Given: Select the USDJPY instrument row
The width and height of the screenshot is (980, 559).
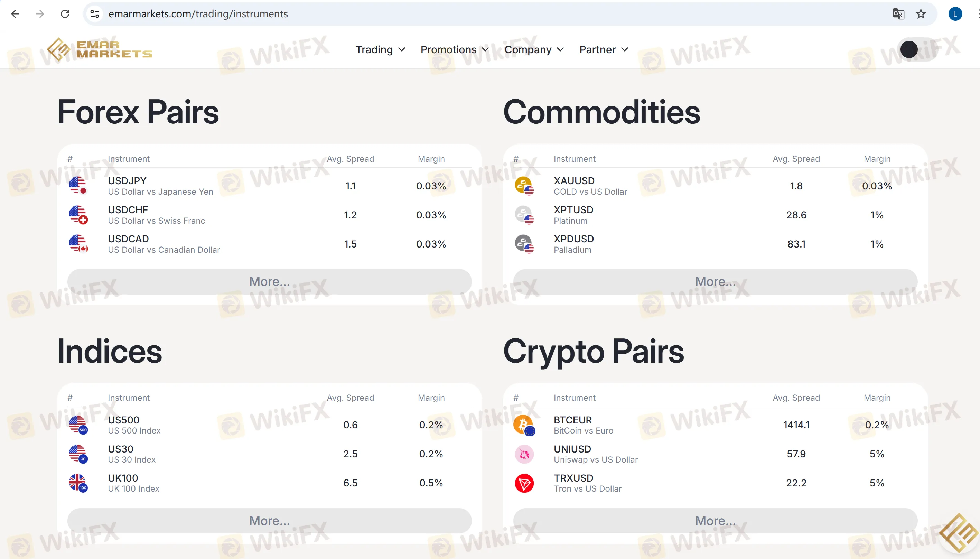Looking at the screenshot, I should (x=270, y=186).
